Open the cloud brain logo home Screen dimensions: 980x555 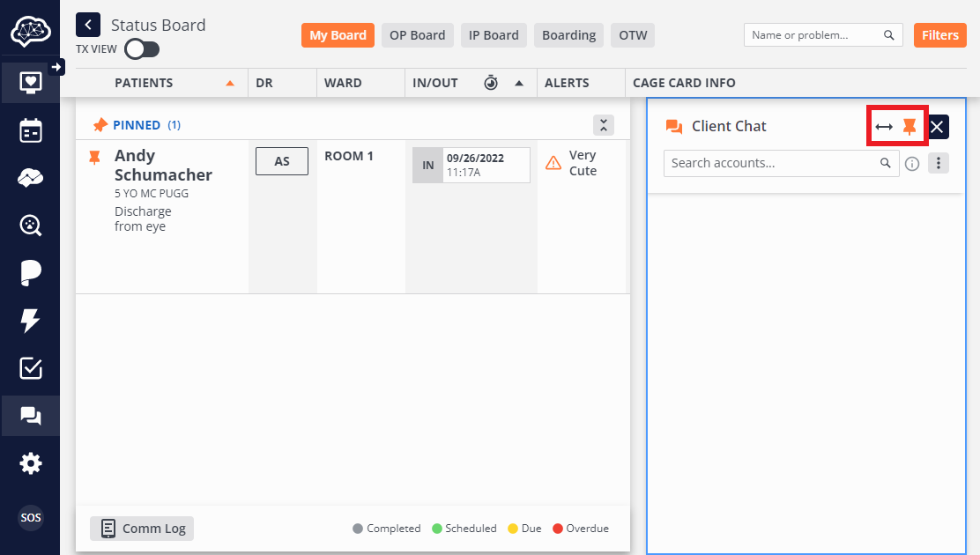(30, 29)
